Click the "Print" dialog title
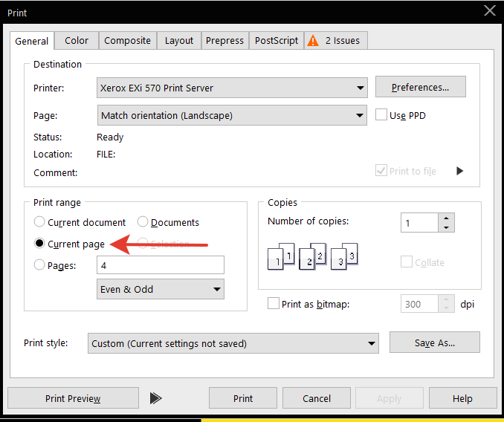 [x=17, y=13]
